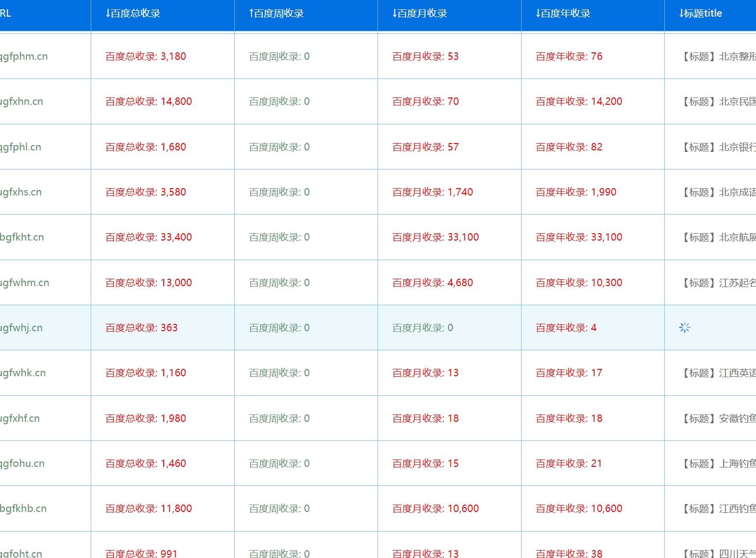Click cell 百度月收录: 4,680
The height and width of the screenshot is (558, 756).
pyautogui.click(x=432, y=283)
